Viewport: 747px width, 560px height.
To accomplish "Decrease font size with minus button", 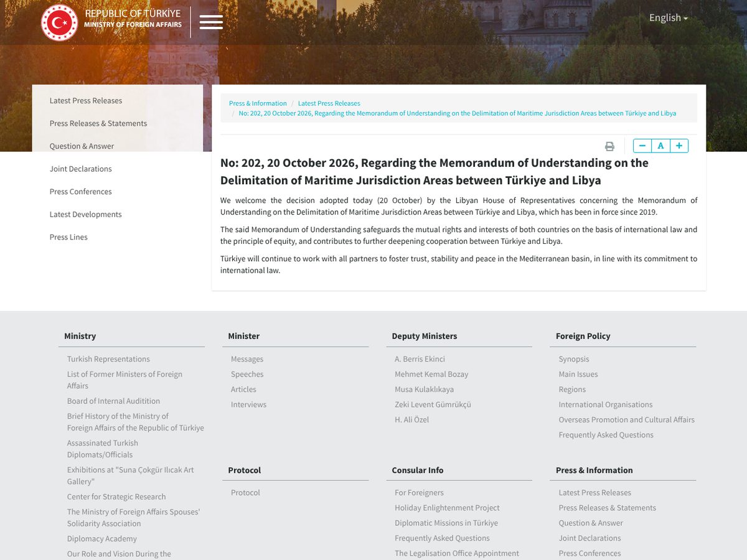I will [x=642, y=146].
